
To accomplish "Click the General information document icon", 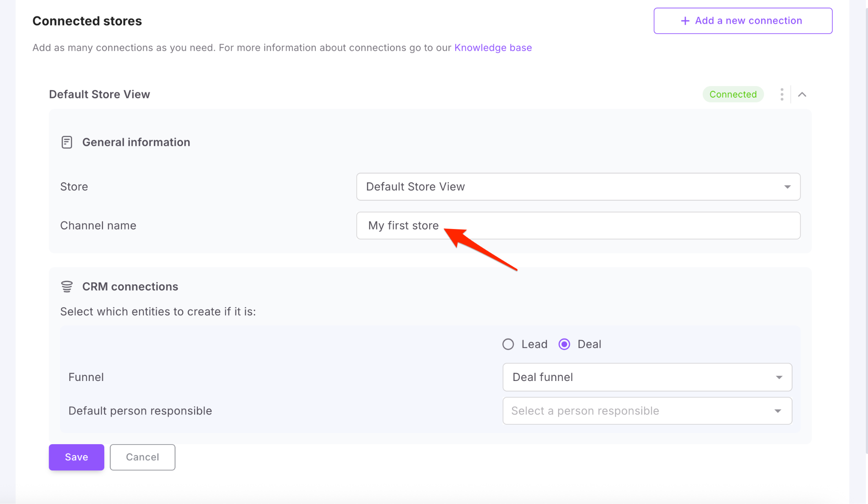I will pos(67,142).
